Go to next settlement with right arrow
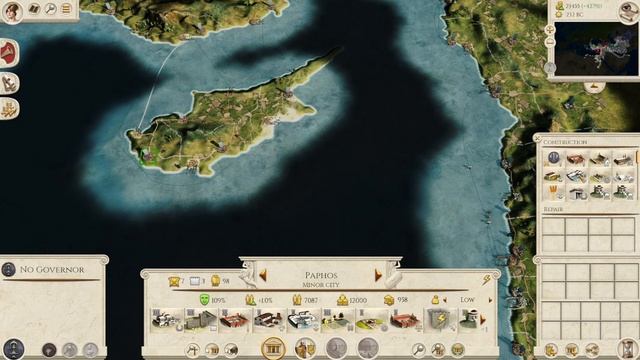This screenshot has width=640, height=360. (x=378, y=275)
